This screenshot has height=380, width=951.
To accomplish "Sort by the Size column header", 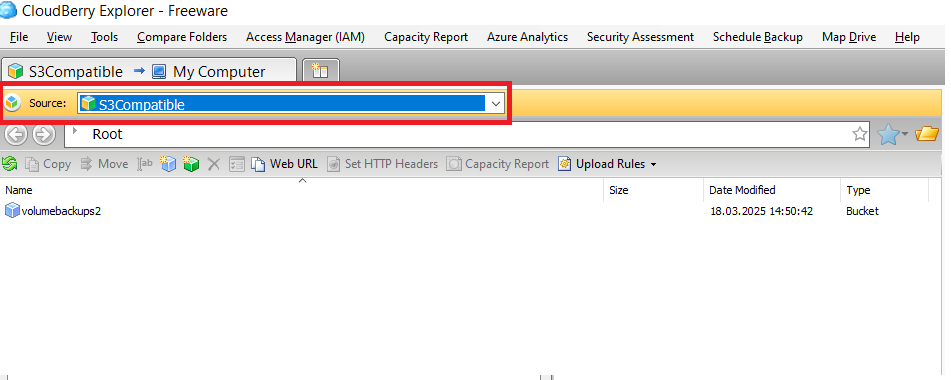I will (654, 190).
